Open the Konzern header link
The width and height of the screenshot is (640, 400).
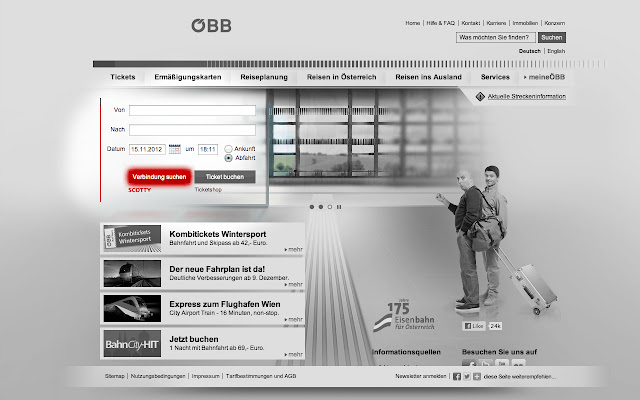pyautogui.click(x=555, y=23)
